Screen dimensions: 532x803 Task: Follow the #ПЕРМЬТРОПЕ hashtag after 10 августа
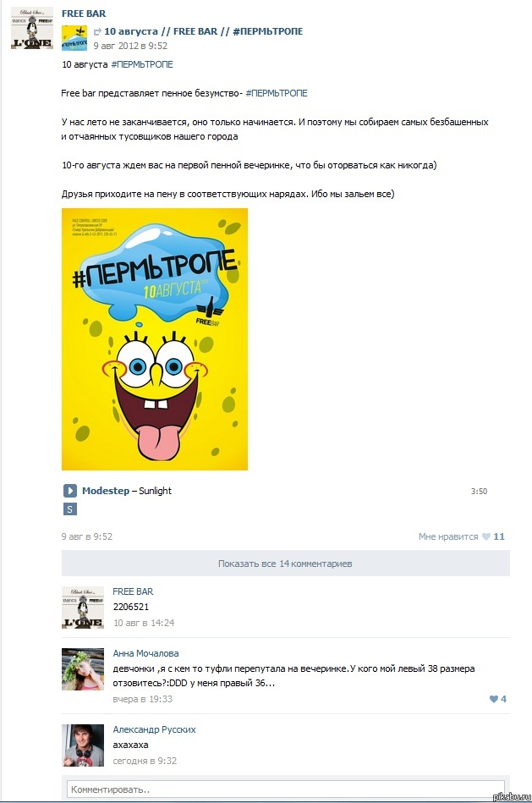142,64
